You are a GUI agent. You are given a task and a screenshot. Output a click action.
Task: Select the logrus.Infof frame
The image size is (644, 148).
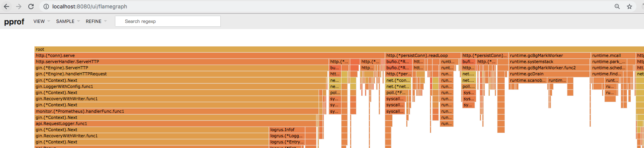click(x=287, y=130)
